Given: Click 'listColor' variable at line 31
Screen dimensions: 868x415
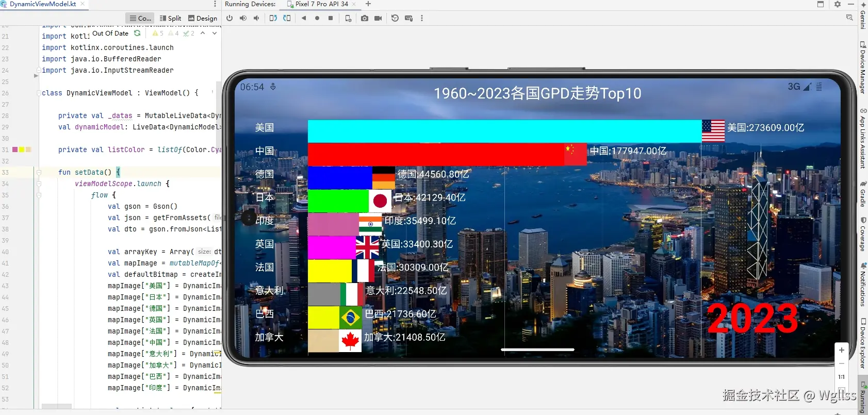Looking at the screenshot, I should tap(126, 150).
